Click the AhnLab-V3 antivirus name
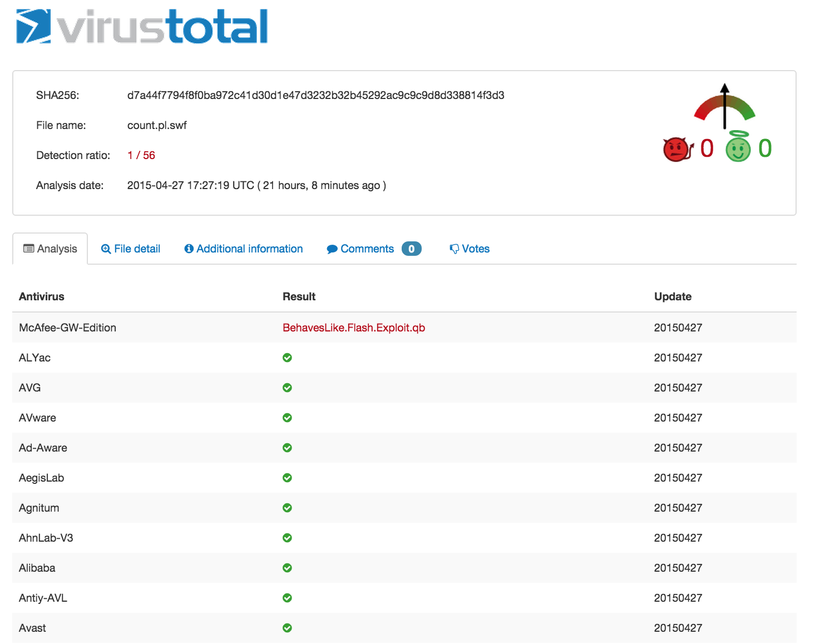 coord(46,538)
